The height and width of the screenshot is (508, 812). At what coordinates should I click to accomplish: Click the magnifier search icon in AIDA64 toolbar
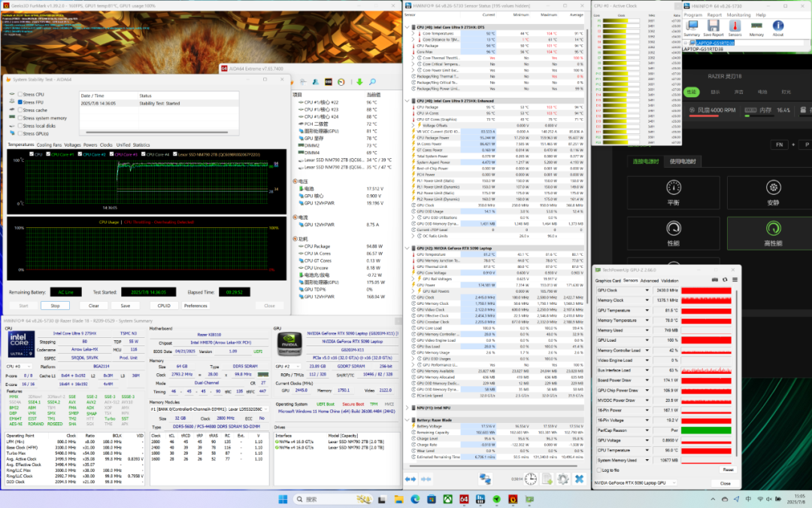point(372,82)
